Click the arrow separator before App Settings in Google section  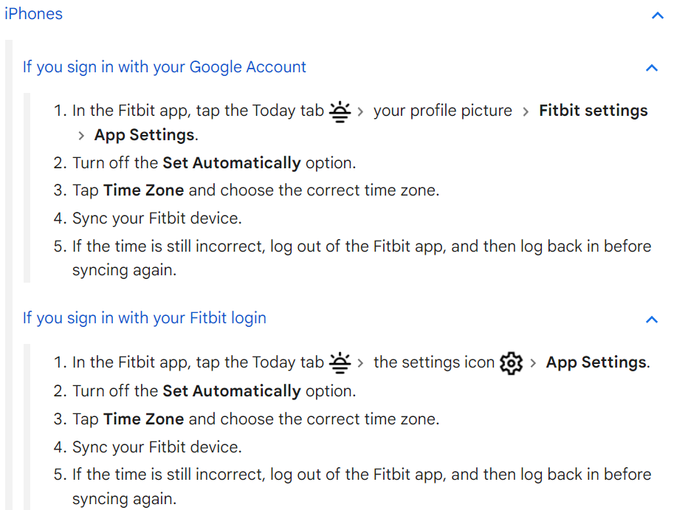coord(81,136)
